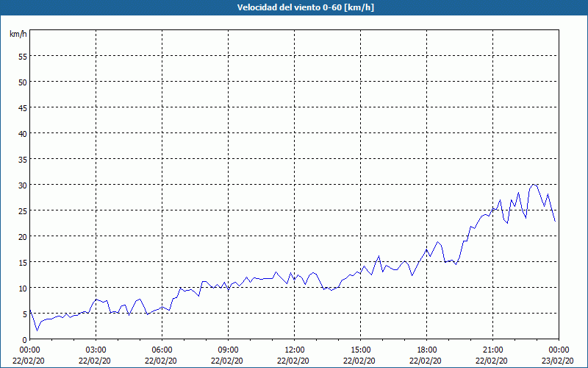
Task: Click the 18:00 time label on x-axis
Action: 427,350
